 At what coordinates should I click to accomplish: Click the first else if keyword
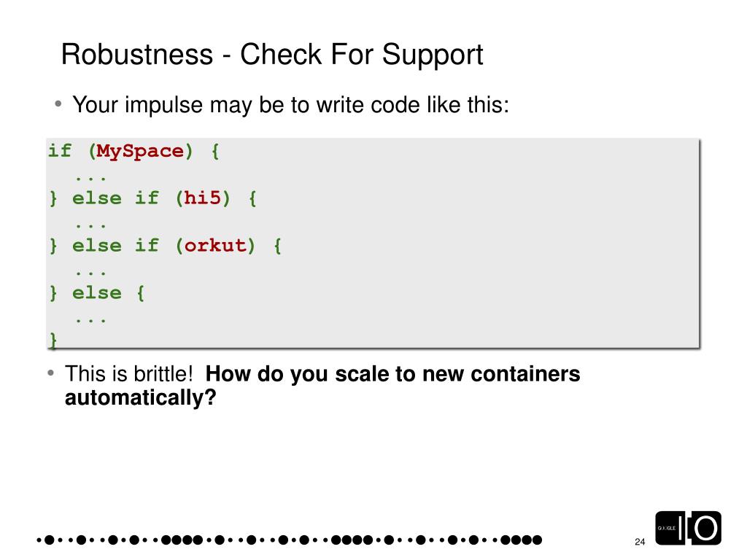[115, 198]
